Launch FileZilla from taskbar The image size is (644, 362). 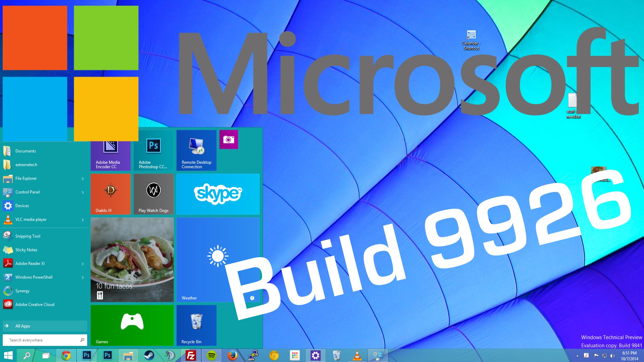click(x=191, y=355)
